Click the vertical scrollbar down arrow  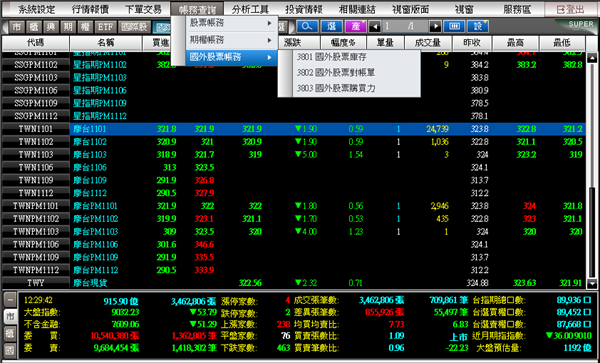tap(592, 284)
